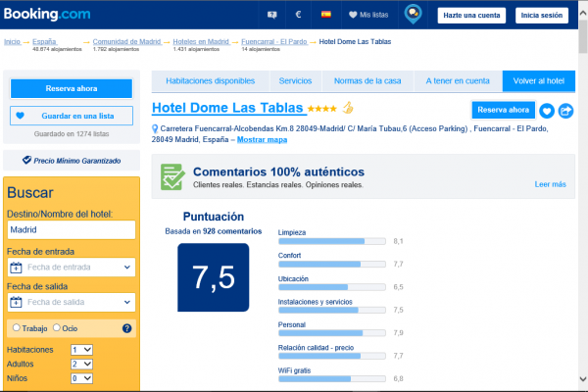Click the 'Relación calidad - precio' label

coord(316,347)
